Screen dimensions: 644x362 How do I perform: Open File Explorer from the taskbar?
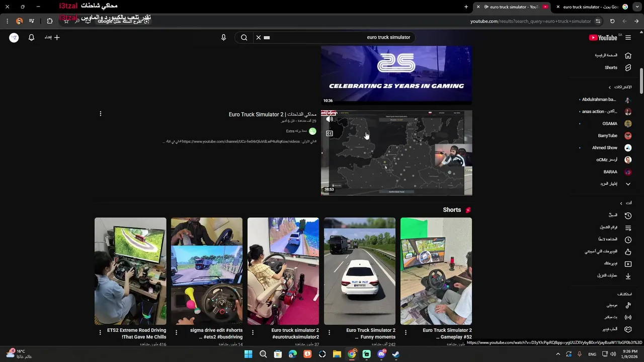337,354
